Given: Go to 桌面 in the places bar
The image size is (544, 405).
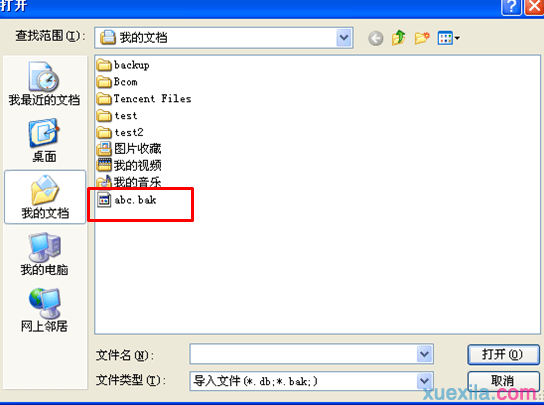Looking at the screenshot, I should (44, 141).
